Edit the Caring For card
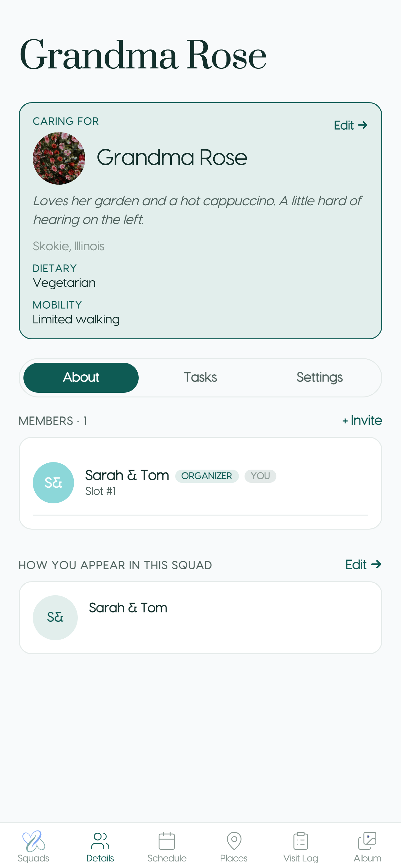The image size is (401, 868). [x=350, y=125]
